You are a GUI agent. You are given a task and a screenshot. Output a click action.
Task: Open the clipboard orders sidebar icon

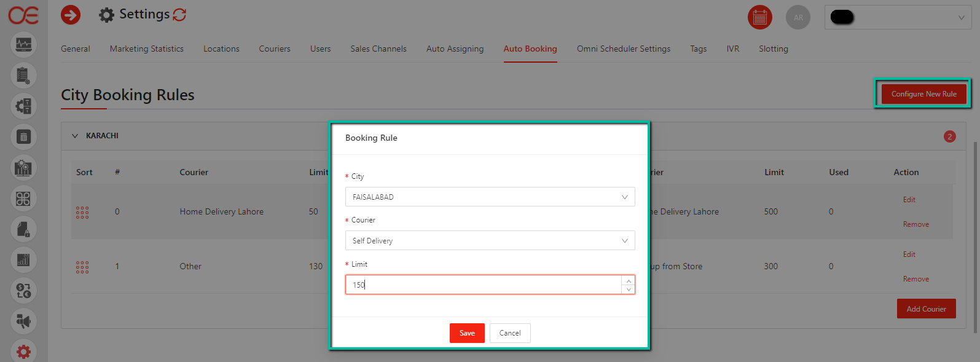tap(23, 76)
